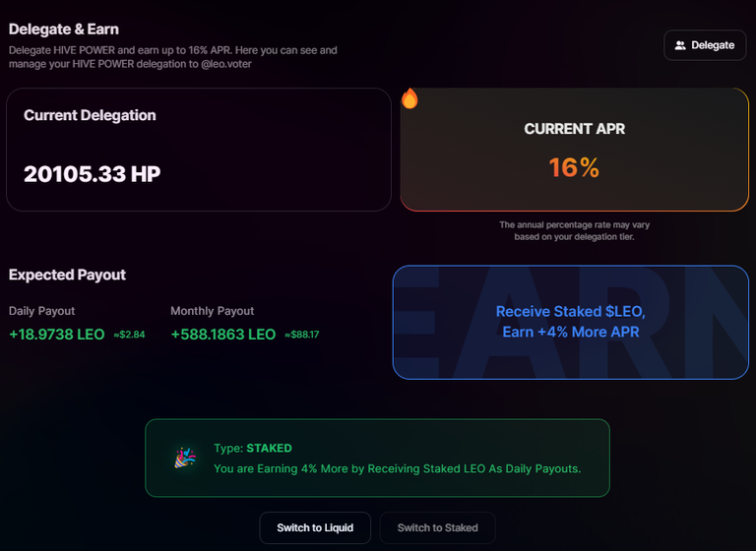Click the 16% current APR value
Image resolution: width=756 pixels, height=551 pixels.
pos(574,167)
